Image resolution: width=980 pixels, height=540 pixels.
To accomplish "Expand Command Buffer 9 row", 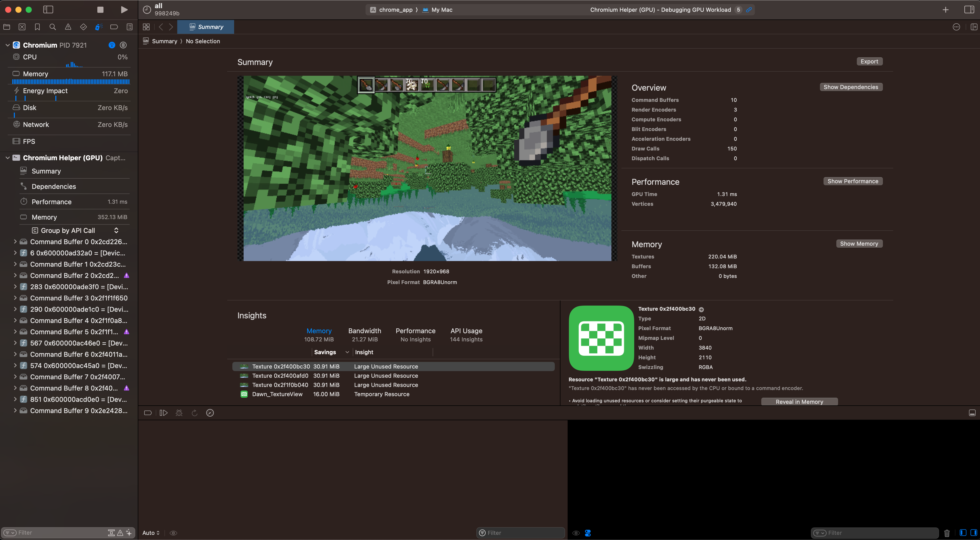I will coord(15,411).
